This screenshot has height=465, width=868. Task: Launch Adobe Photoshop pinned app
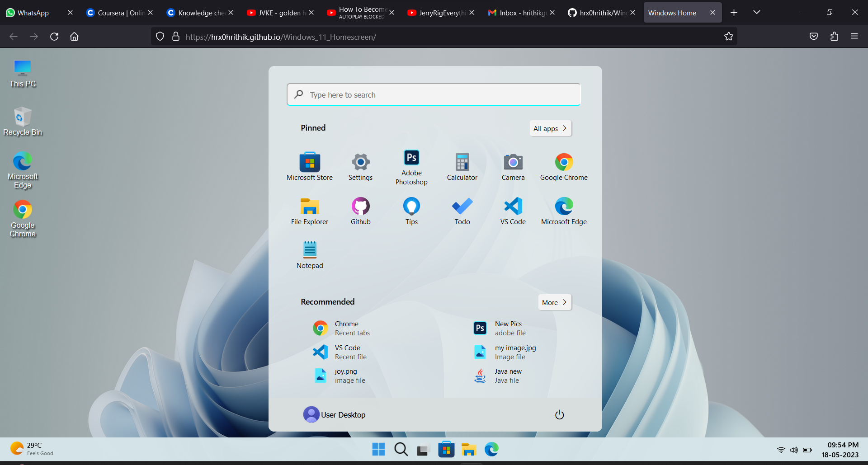point(411,167)
